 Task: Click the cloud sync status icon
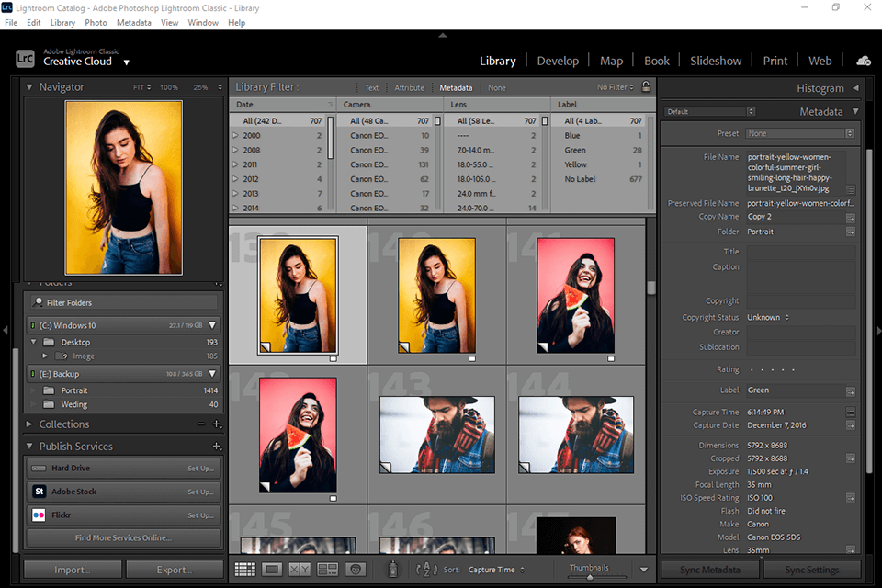click(x=864, y=61)
